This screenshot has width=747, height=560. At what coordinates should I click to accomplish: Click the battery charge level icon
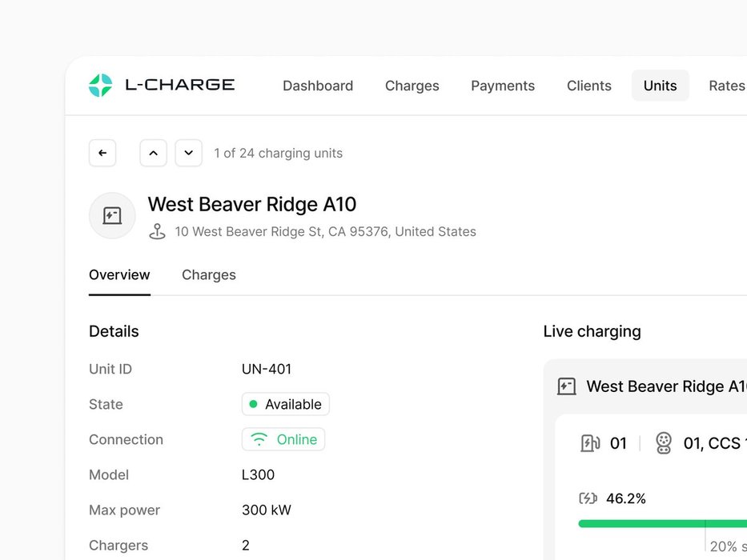(x=588, y=498)
